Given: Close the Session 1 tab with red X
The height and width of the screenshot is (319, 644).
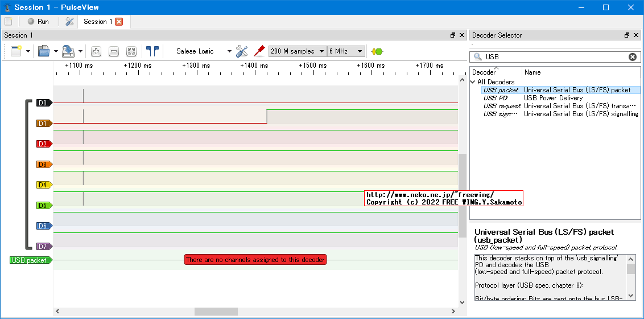Looking at the screenshot, I should tap(119, 22).
